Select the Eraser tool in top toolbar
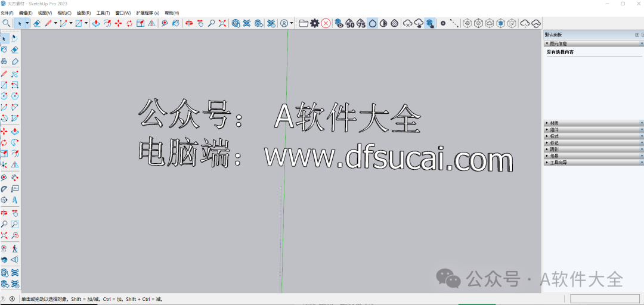The height and width of the screenshot is (305, 644). pyautogui.click(x=36, y=23)
